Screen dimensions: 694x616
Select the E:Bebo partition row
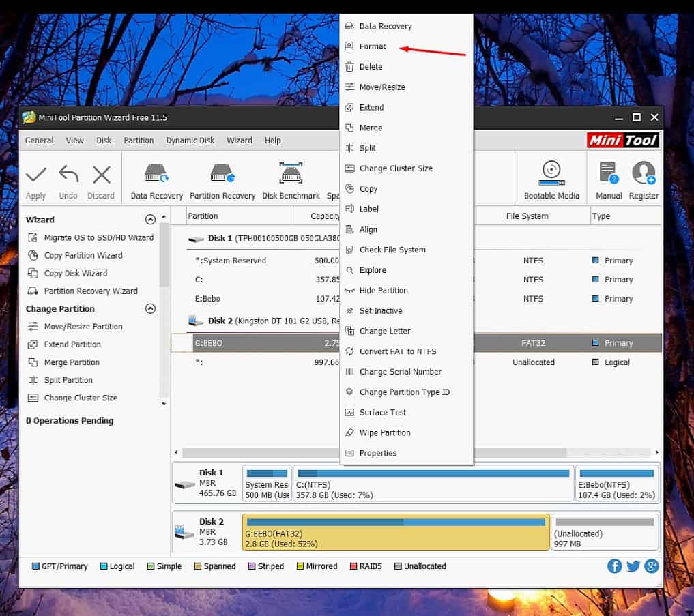click(x=416, y=299)
